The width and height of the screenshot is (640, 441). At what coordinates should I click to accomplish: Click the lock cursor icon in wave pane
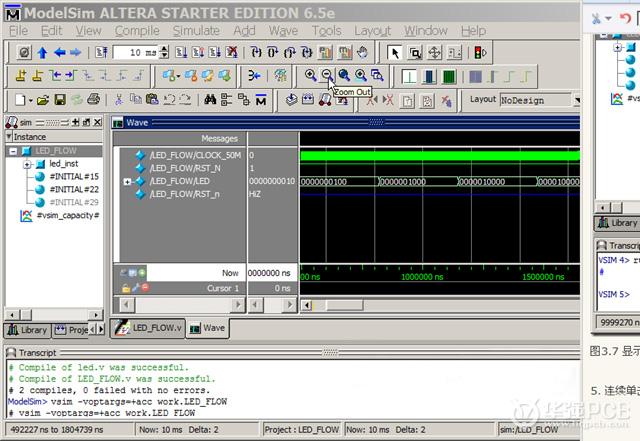126,288
